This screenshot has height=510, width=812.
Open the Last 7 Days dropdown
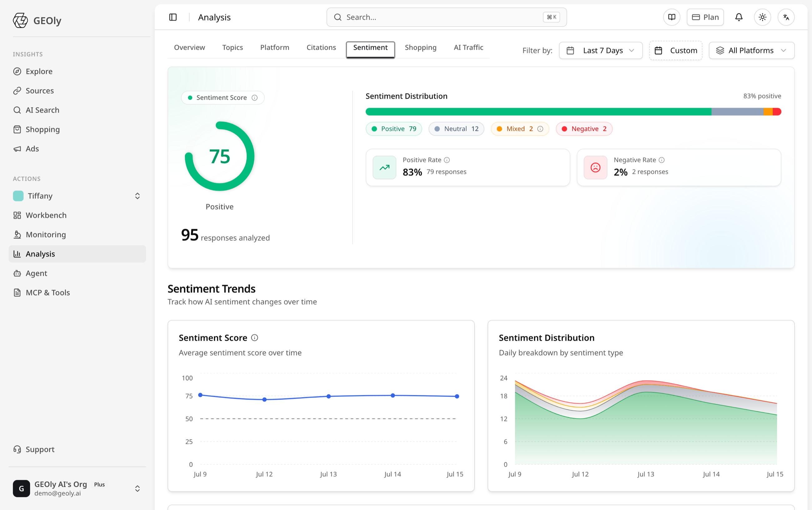point(601,51)
